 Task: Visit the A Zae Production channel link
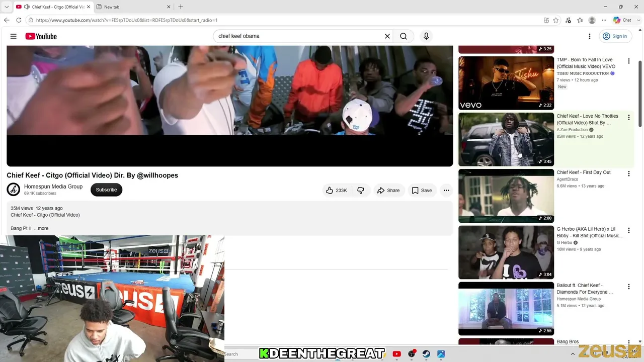pos(572,130)
